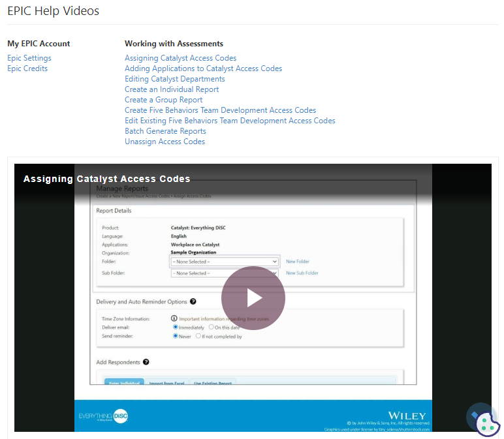Open Adding Applications to Catalyst Access Codes link
Screen dimensions: 504x439
tap(204, 68)
